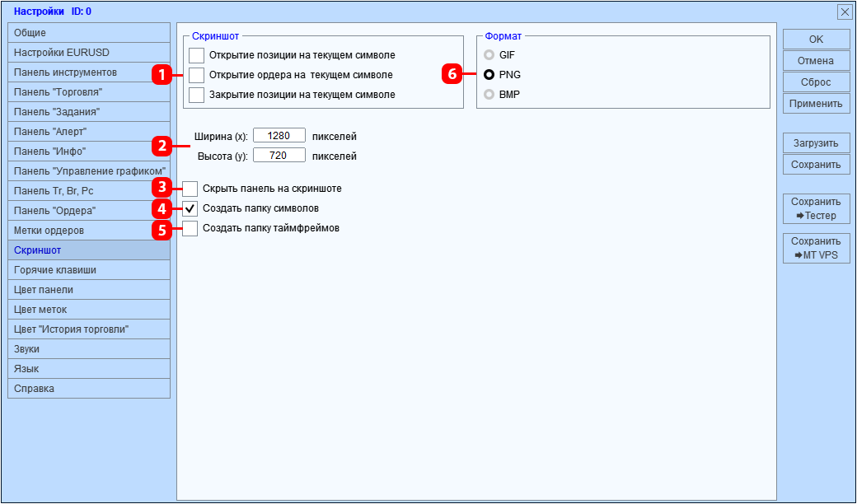
Task: Open the Общие settings tab
Action: tap(89, 33)
